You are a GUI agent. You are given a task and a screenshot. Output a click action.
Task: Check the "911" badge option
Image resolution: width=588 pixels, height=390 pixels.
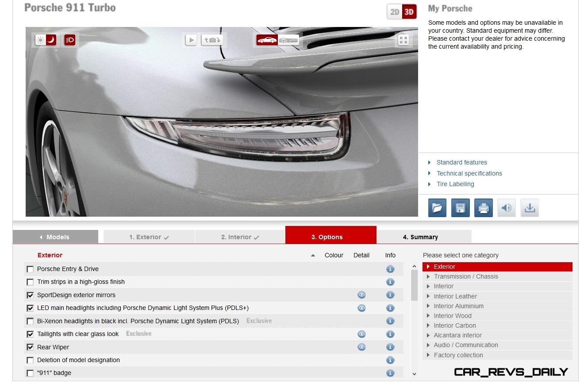[x=30, y=373]
